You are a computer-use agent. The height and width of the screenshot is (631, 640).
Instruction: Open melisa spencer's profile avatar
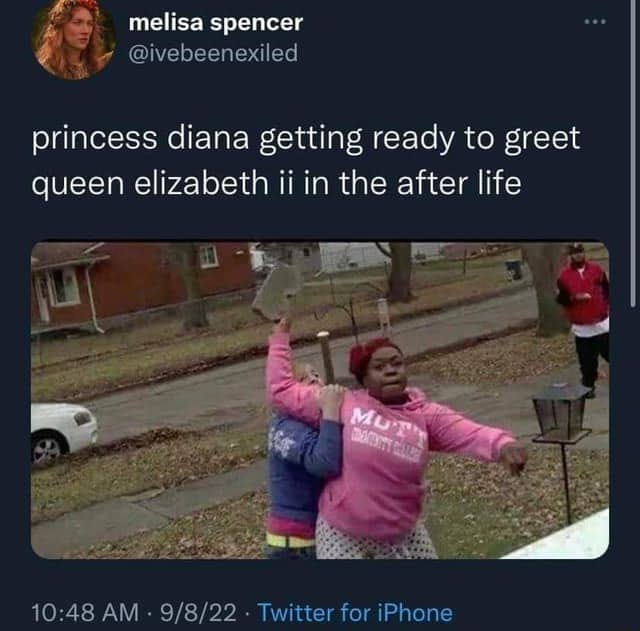73,39
